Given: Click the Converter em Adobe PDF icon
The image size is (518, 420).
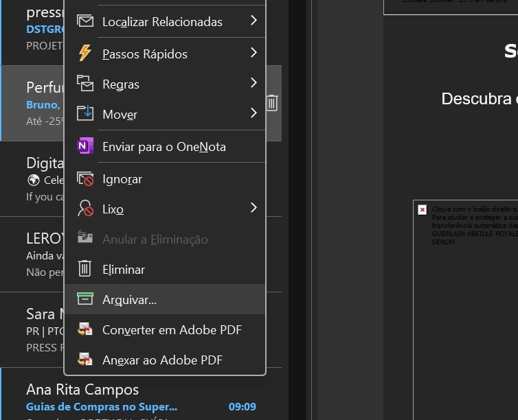Looking at the screenshot, I should pyautogui.click(x=85, y=329).
